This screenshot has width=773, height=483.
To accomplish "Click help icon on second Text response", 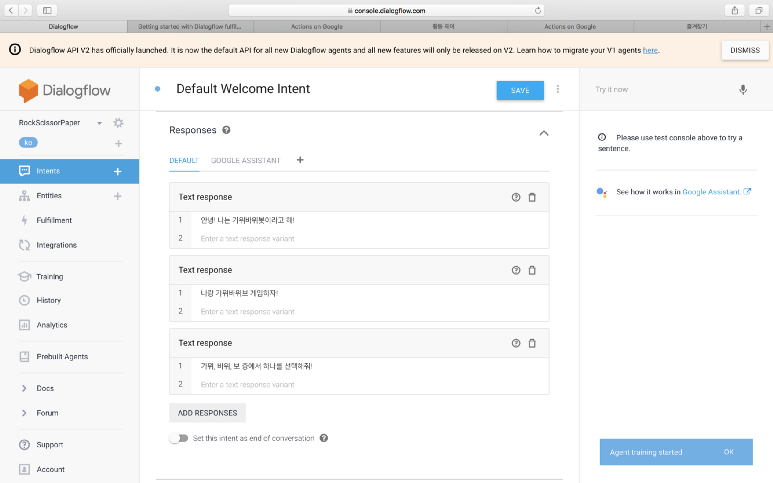I will [x=516, y=270].
